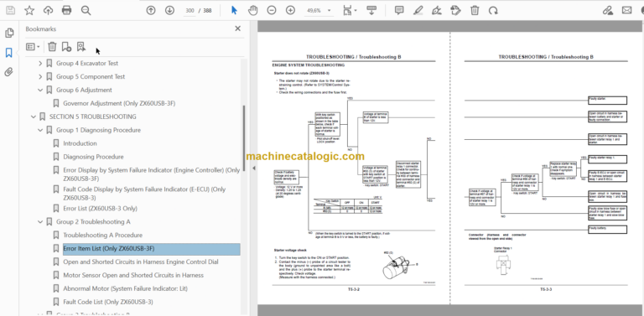Screen dimensions: 644x316
Task: Click page T5-3-2 in document view
Action: click(354, 168)
